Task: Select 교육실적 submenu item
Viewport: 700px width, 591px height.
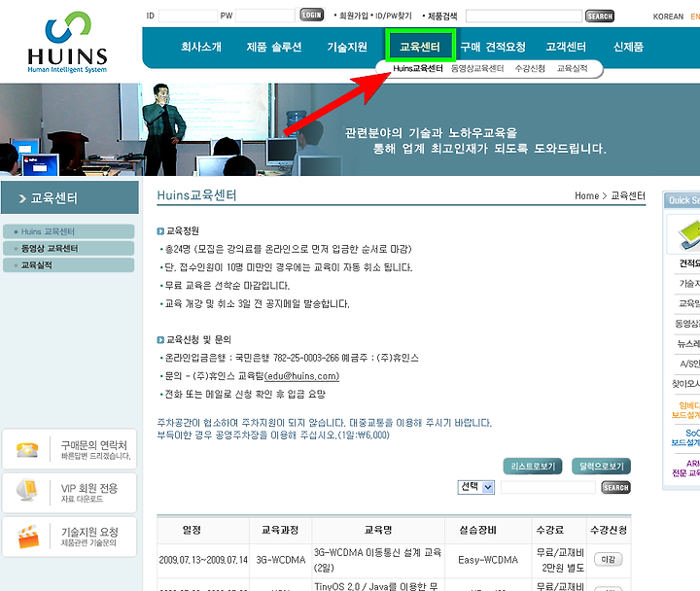Action: [x=573, y=68]
